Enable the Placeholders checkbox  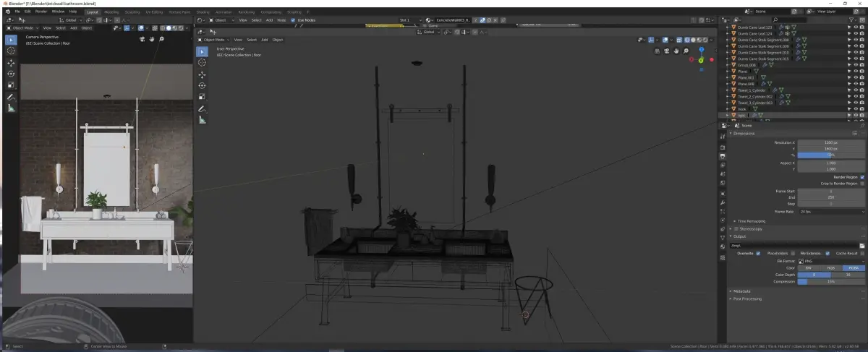coord(793,254)
